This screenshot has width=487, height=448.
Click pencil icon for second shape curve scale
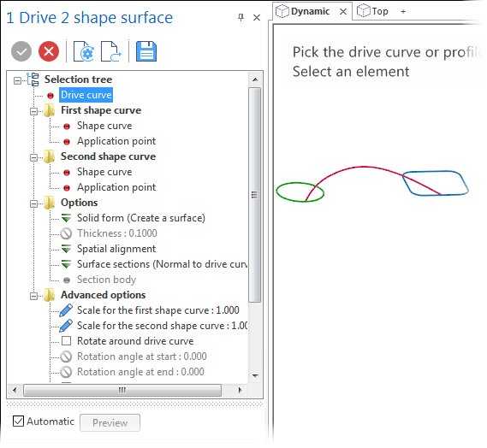tap(66, 326)
